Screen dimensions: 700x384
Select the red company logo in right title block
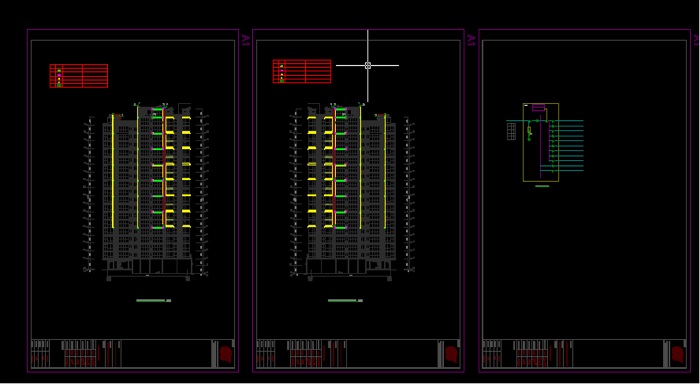(678, 355)
